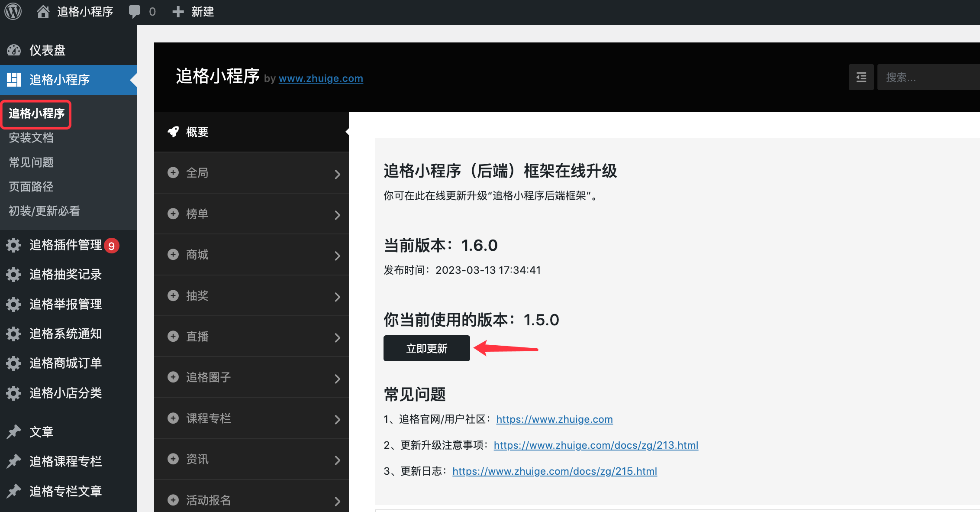Click the 追格抽奖记录 label in the sidebar

(x=66, y=275)
